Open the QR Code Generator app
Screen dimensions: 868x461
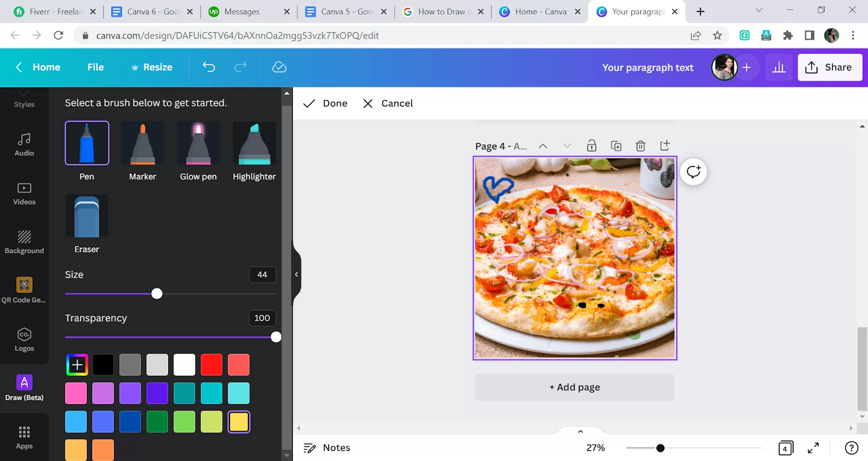(x=24, y=290)
